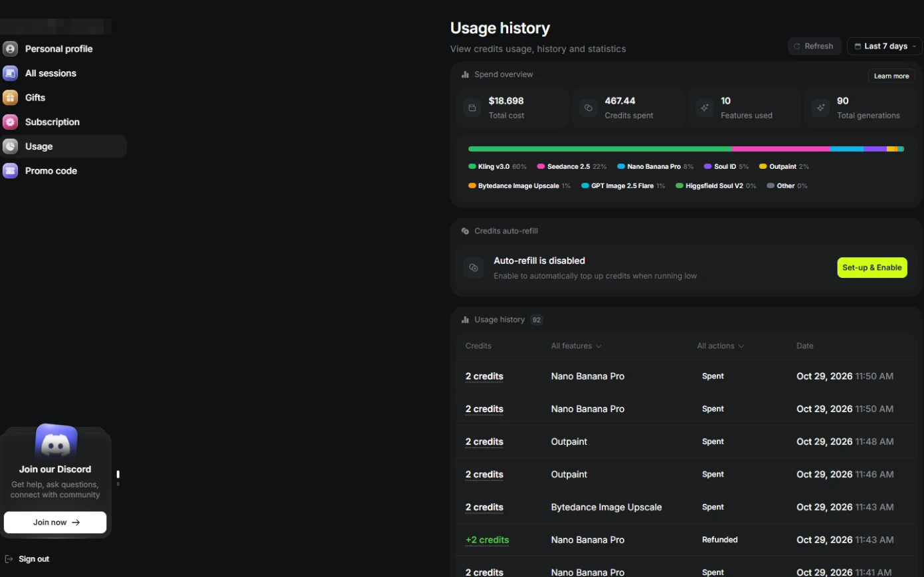Click the Usage pie-chart icon
This screenshot has height=577, width=924.
click(10, 146)
